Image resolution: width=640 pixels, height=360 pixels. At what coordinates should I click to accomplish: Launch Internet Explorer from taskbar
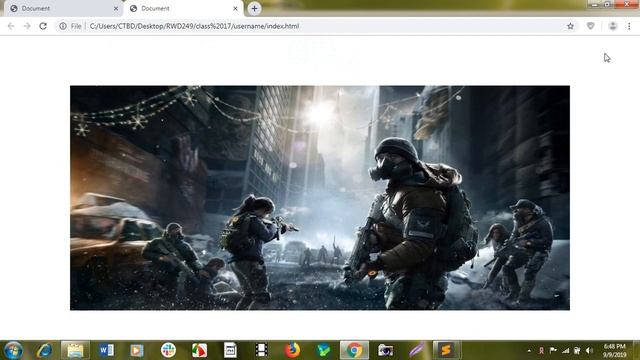point(44,350)
